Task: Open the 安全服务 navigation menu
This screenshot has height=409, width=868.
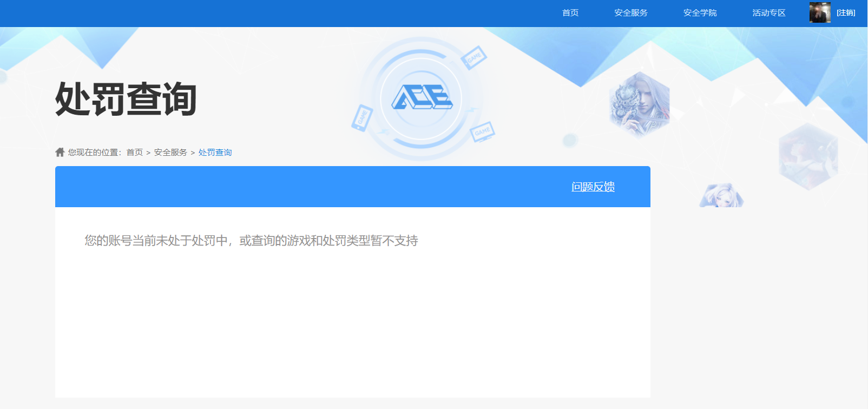Action: 631,13
